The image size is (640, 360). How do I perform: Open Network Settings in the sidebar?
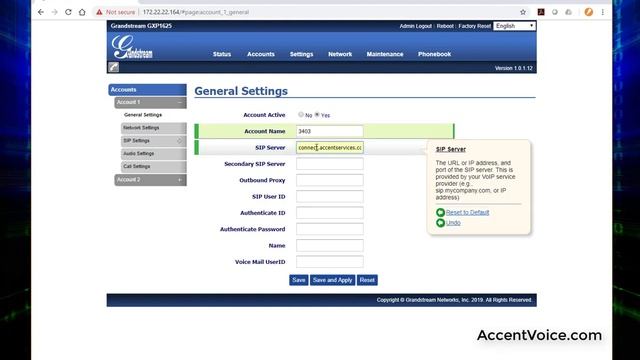[153, 128]
